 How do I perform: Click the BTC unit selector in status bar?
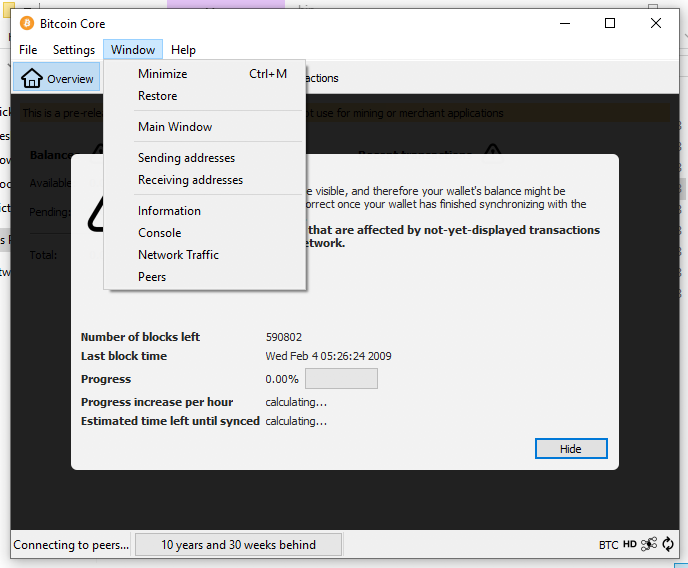pyautogui.click(x=608, y=545)
